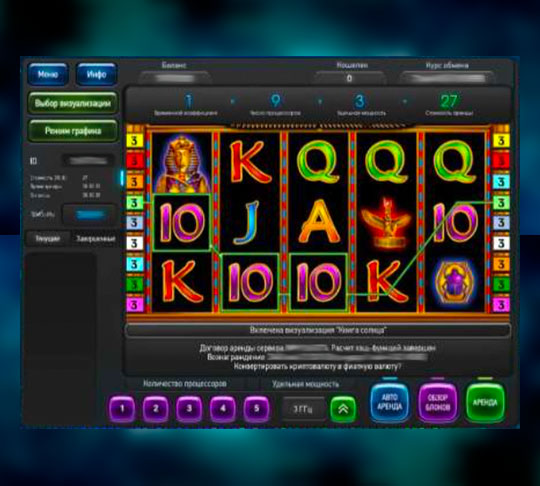Click the Кошелек field showing 0

350,78
